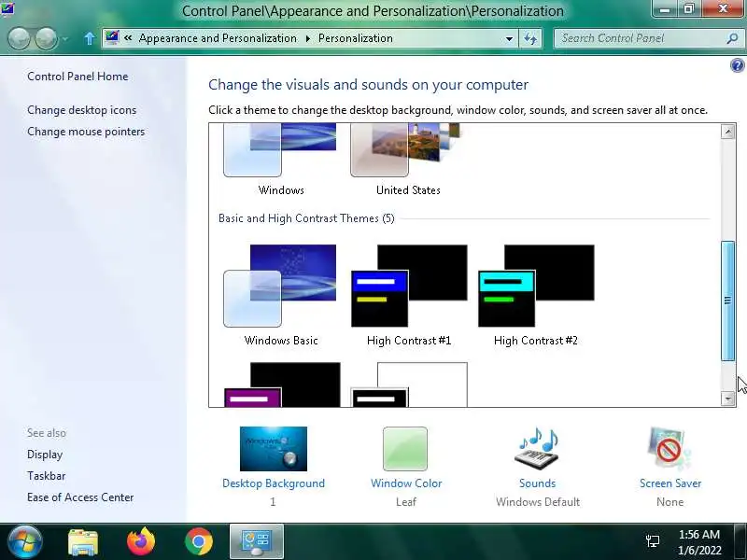747x560 pixels.
Task: Open the Window Color Leaf swatch
Action: [x=405, y=449]
